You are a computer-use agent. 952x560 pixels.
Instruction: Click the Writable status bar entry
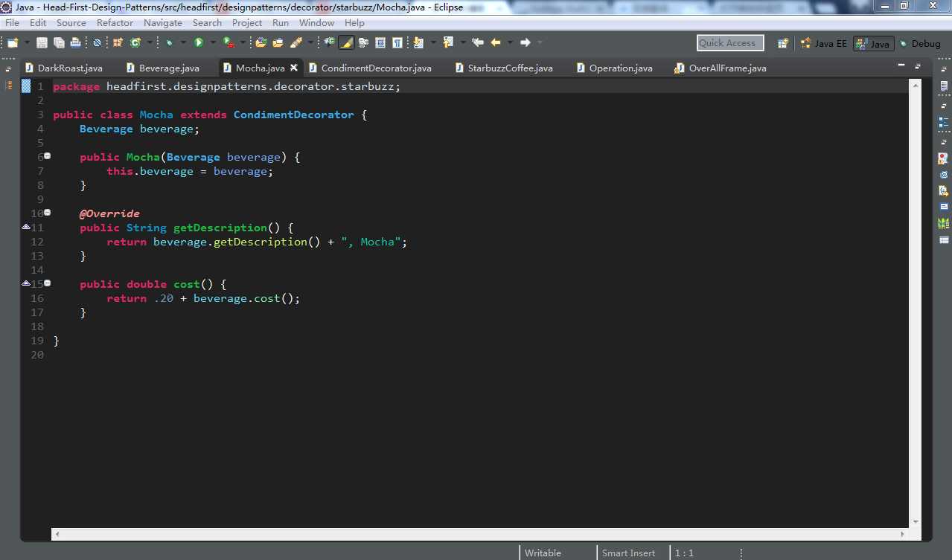[x=543, y=553]
